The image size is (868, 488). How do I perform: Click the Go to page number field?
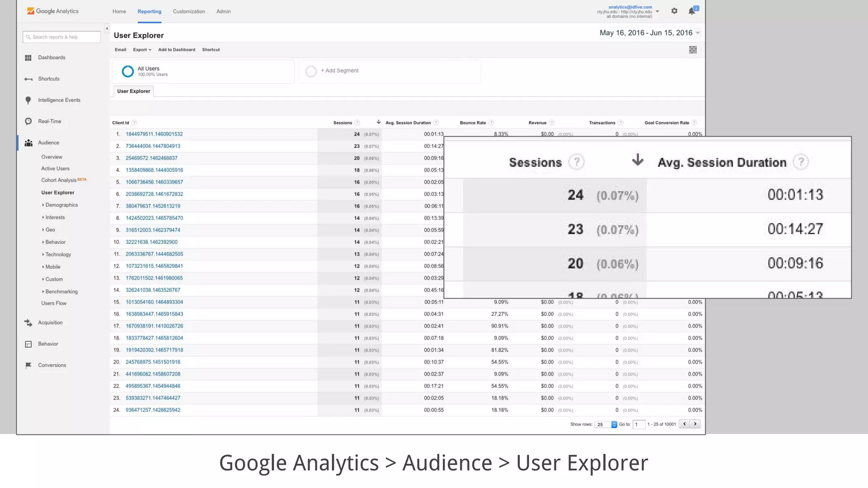tap(639, 424)
